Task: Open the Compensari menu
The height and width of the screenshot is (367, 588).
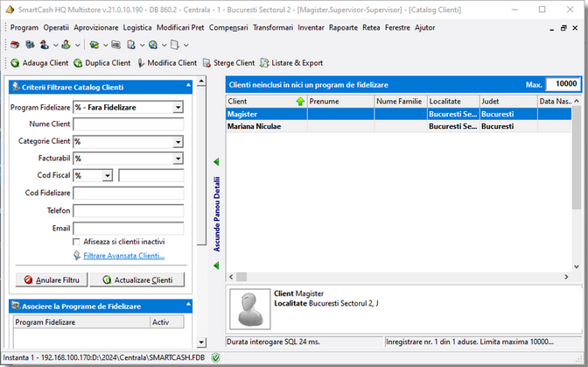Action: pyautogui.click(x=228, y=28)
